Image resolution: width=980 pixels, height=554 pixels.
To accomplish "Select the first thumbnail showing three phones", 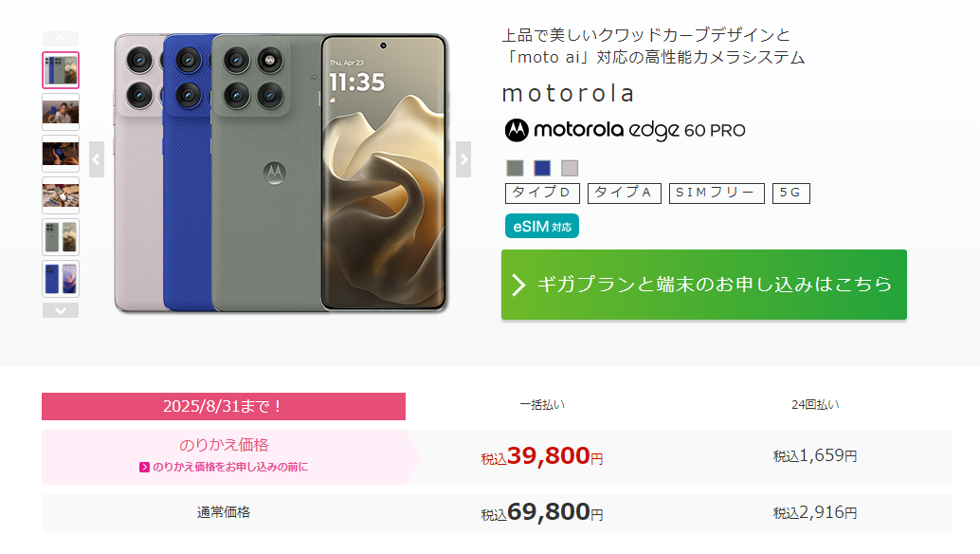I will tap(61, 70).
